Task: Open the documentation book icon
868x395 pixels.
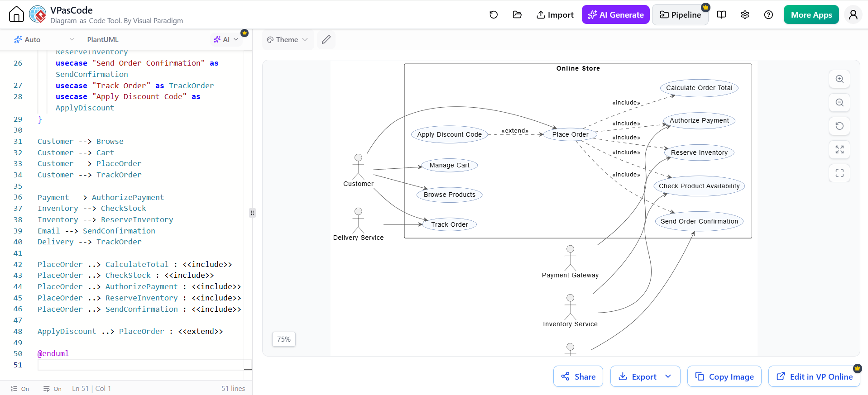Action: [x=722, y=15]
